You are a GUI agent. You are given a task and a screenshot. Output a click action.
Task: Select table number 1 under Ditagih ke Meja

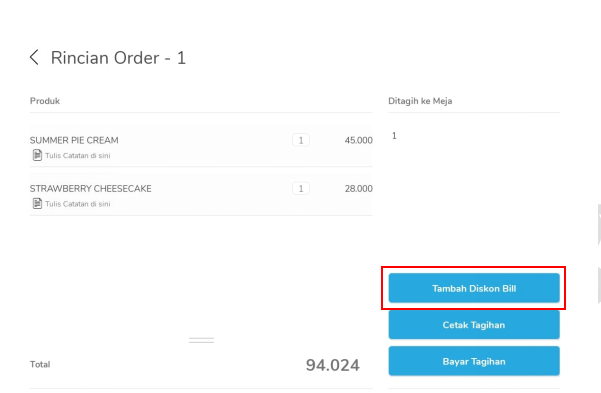(394, 136)
